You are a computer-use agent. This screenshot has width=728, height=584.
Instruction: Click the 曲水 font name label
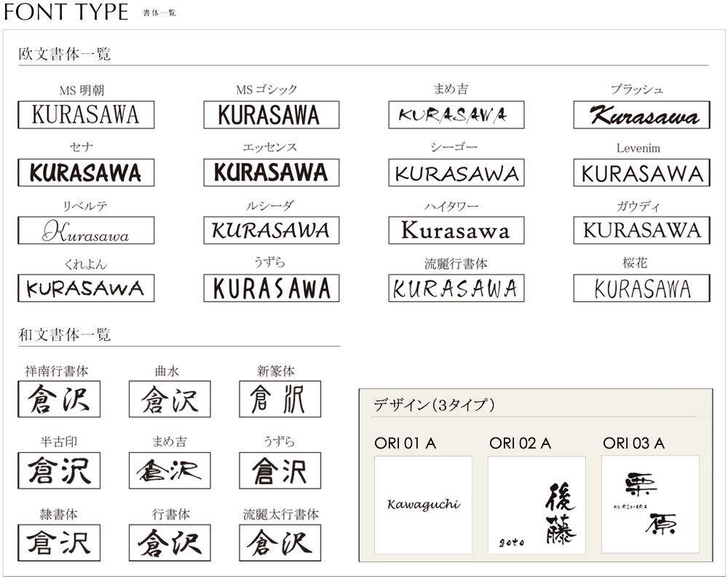pos(167,371)
